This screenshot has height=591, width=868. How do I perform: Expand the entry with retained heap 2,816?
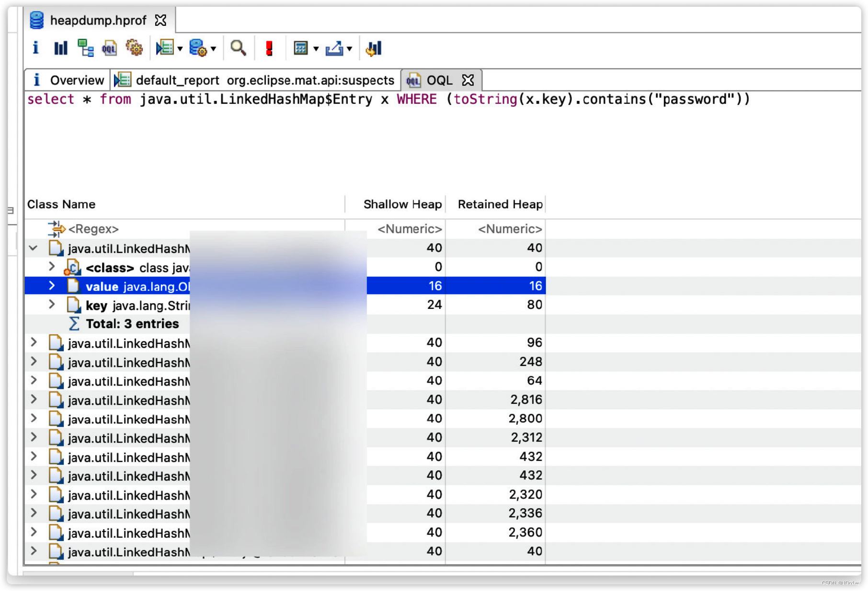[34, 399]
